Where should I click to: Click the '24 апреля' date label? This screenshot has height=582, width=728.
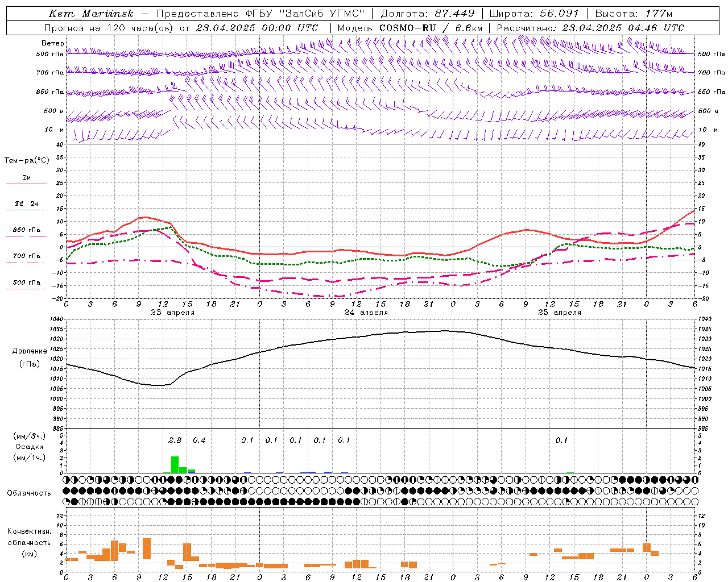click(366, 313)
